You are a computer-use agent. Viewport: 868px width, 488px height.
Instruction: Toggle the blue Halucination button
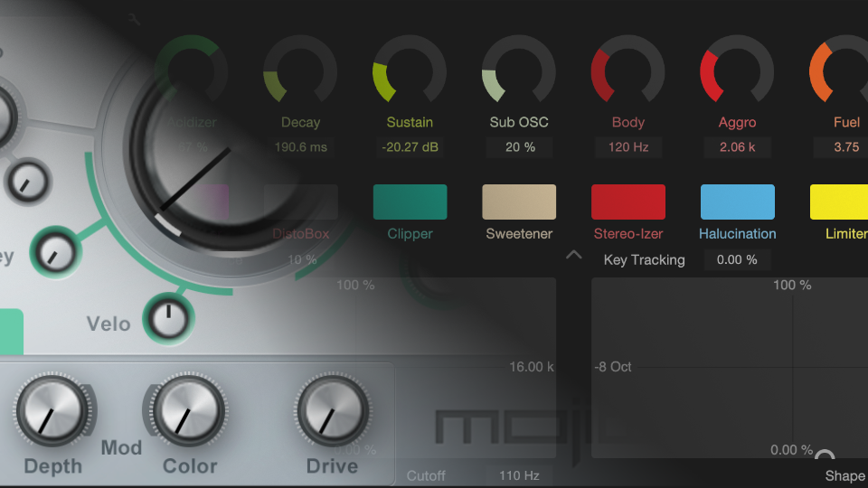pyautogui.click(x=738, y=202)
